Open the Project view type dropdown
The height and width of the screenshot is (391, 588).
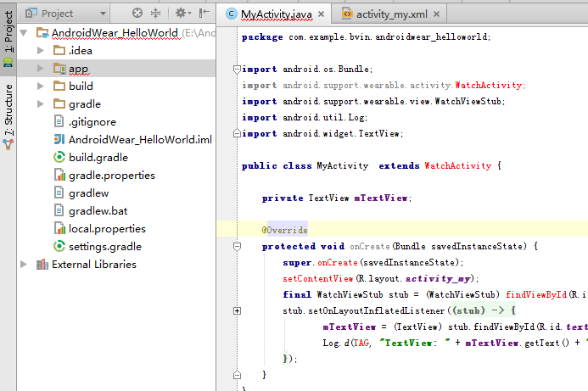(x=66, y=14)
